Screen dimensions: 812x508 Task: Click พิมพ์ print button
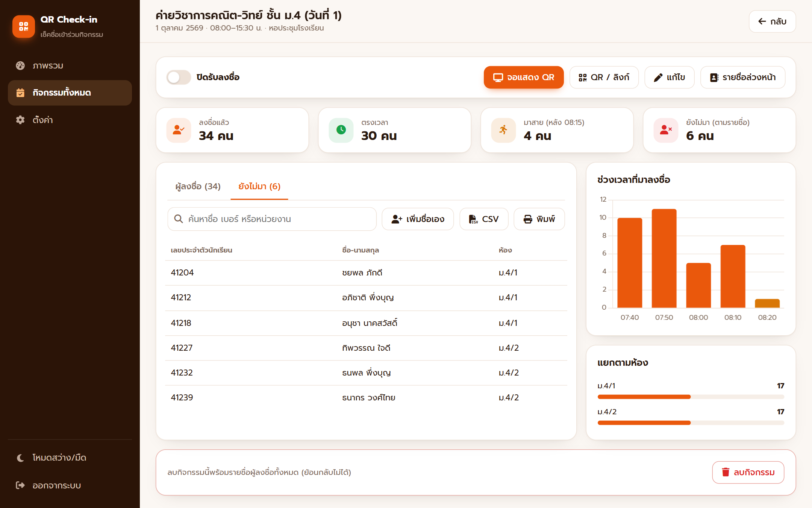click(x=539, y=219)
